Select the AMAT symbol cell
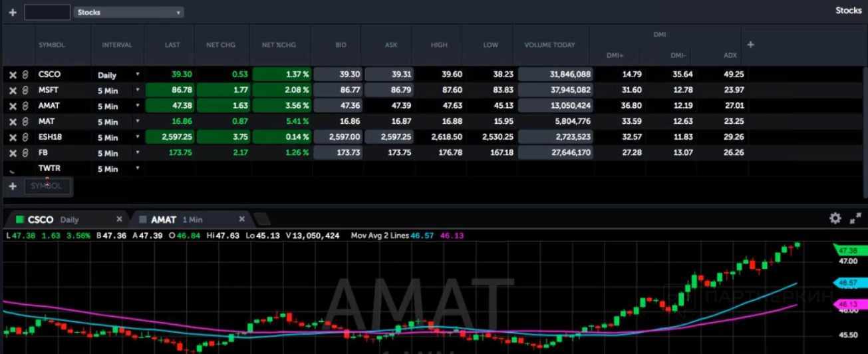The width and height of the screenshot is (868, 354). click(50, 106)
